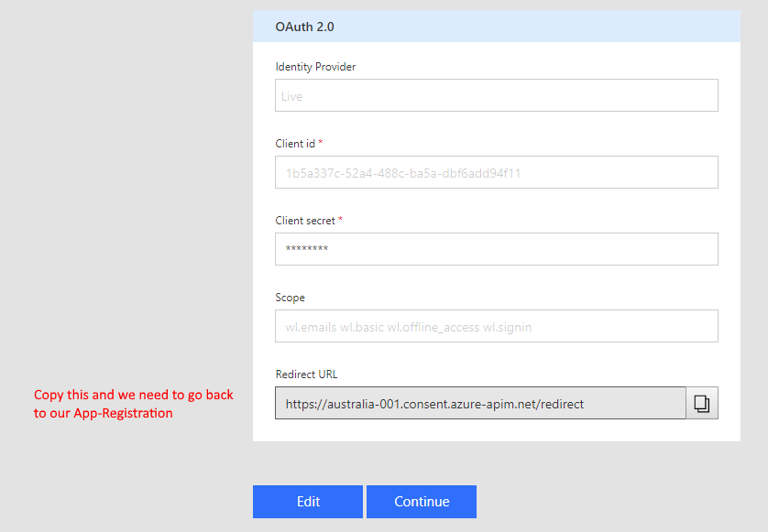This screenshot has width=768, height=532.
Task: Click the red asterisk beside Client secret
Action: 340,220
